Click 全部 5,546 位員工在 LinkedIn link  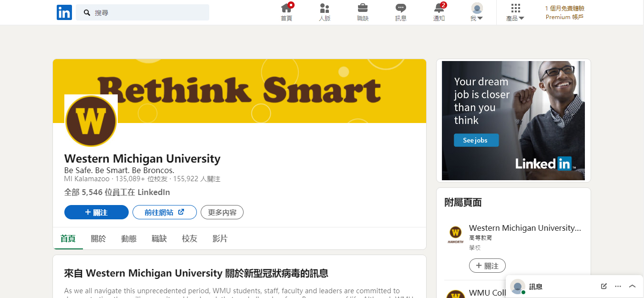pos(117,192)
